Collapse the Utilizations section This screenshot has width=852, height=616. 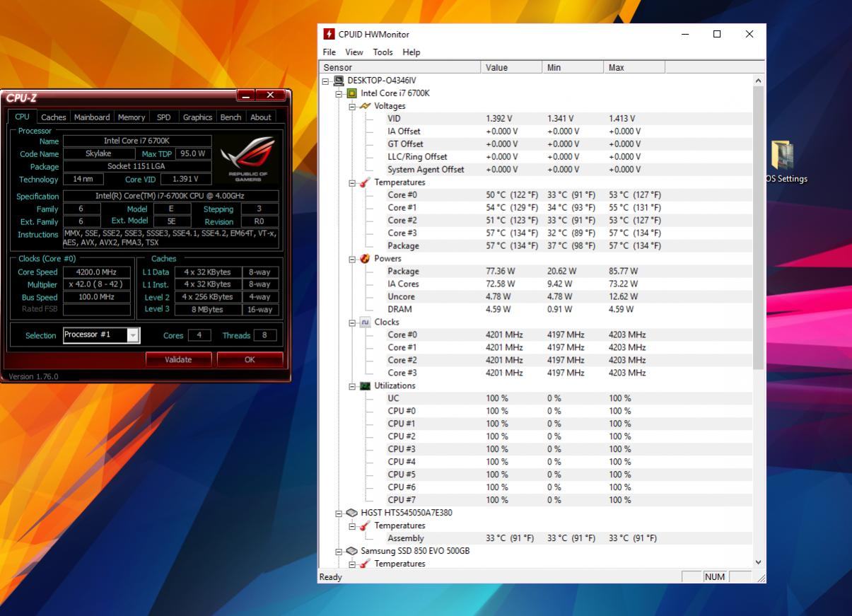tap(352, 386)
